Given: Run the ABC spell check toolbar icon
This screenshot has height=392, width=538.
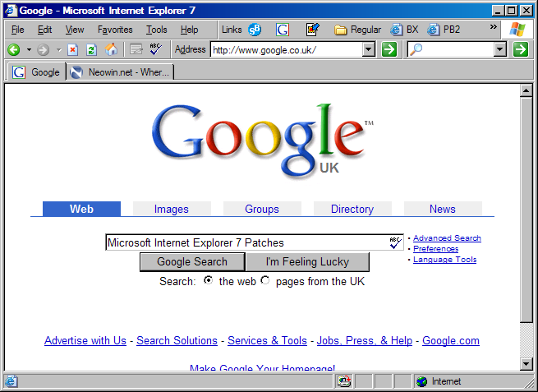Looking at the screenshot, I should (156, 49).
